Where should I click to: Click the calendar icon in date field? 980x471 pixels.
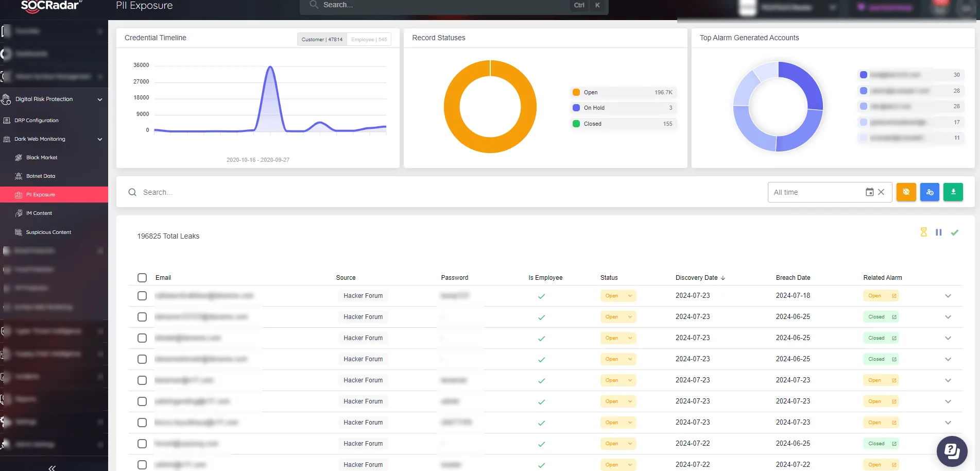click(869, 192)
